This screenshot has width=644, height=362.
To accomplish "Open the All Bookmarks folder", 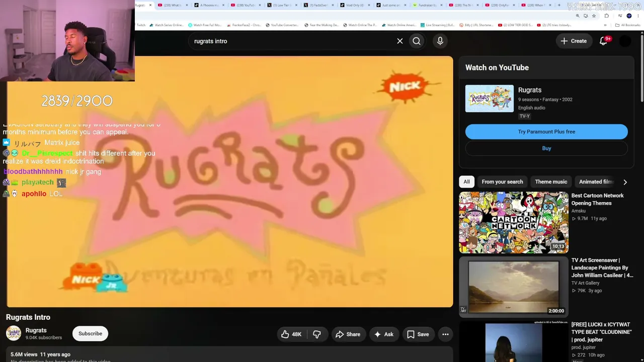I will (x=627, y=25).
